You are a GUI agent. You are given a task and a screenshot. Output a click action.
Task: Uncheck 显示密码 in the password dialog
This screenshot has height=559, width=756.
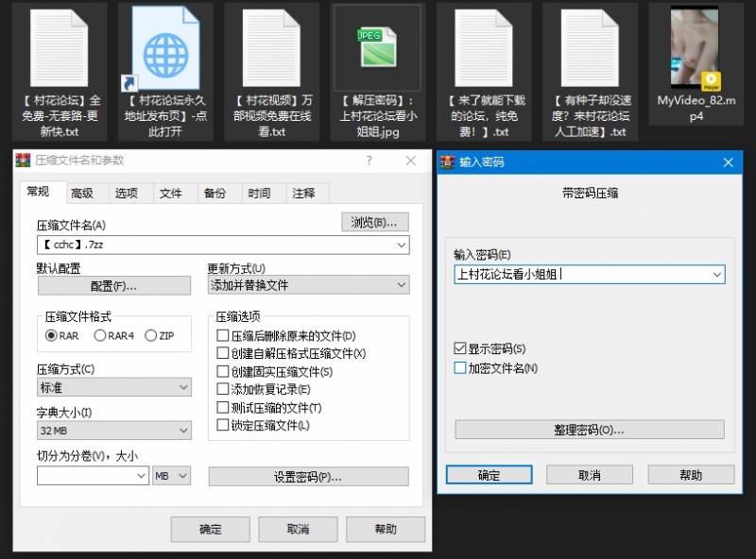point(457,348)
